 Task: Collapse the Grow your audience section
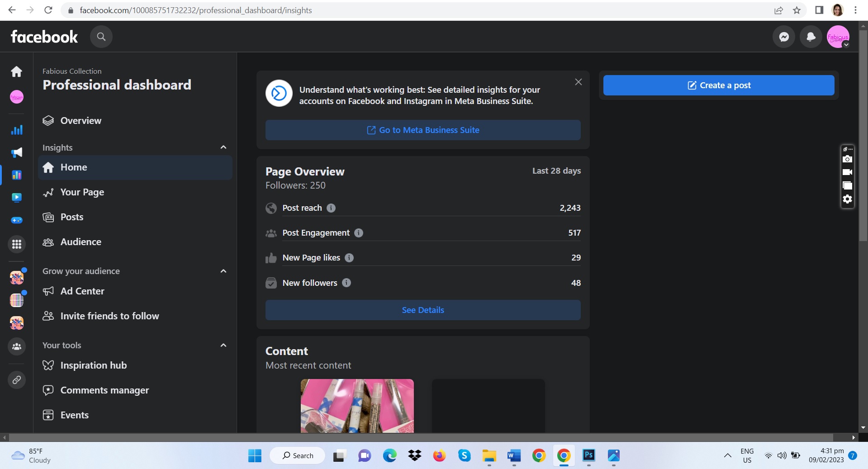(223, 271)
